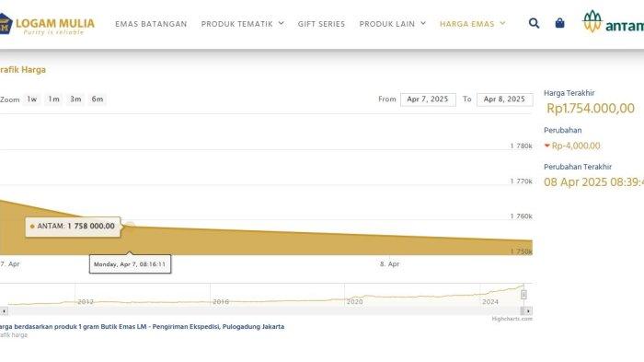
Task: Click the Perubahan Terakhir label
Action: click(x=578, y=167)
